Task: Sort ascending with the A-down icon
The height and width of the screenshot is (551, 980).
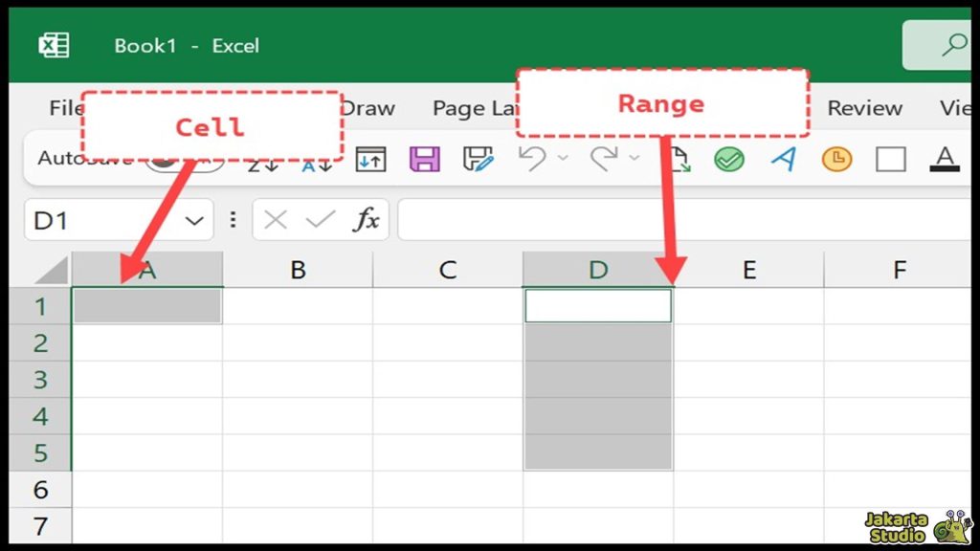Action: tap(313, 163)
